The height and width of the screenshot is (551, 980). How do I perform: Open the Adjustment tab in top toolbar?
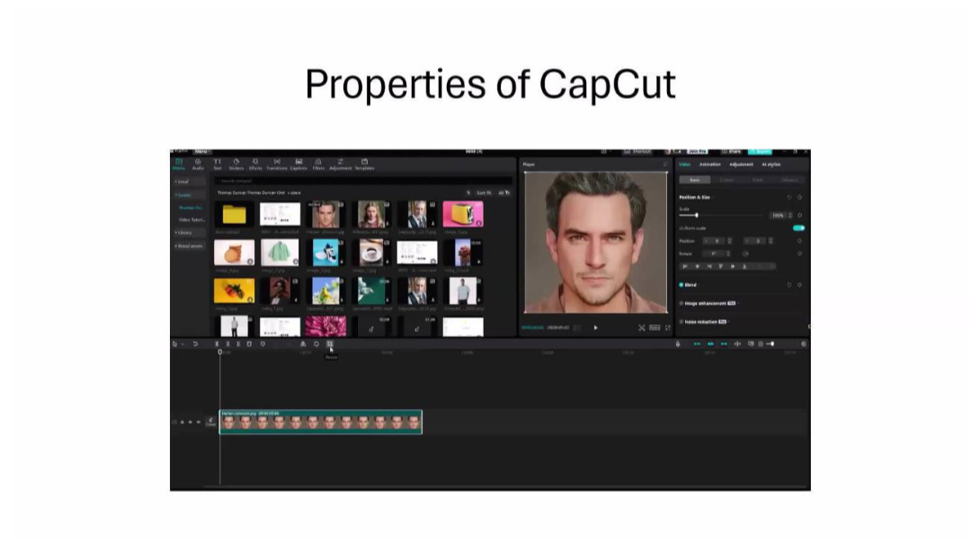(x=341, y=164)
